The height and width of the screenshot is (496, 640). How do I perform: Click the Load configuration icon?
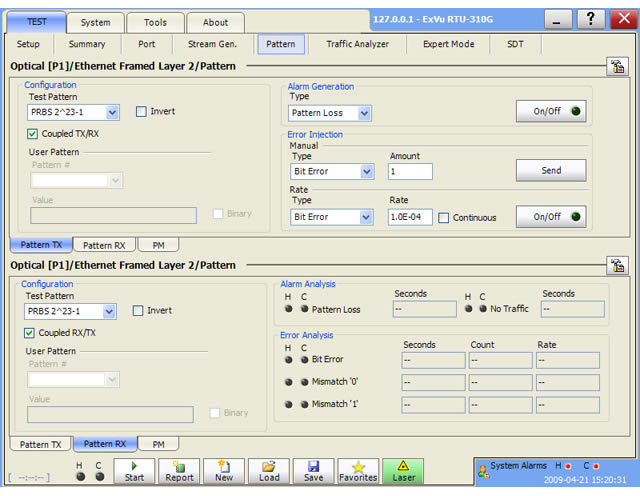click(268, 471)
